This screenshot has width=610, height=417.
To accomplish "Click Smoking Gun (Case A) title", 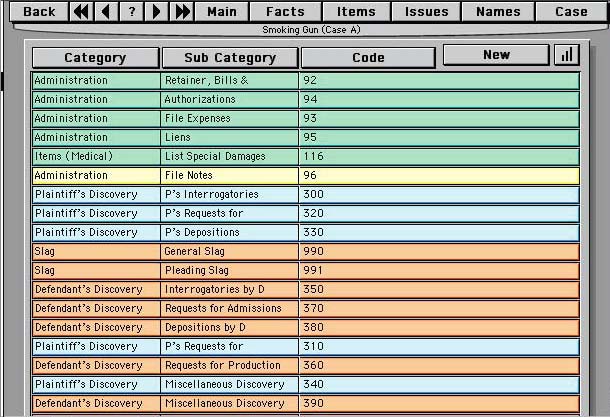I will [x=311, y=30].
